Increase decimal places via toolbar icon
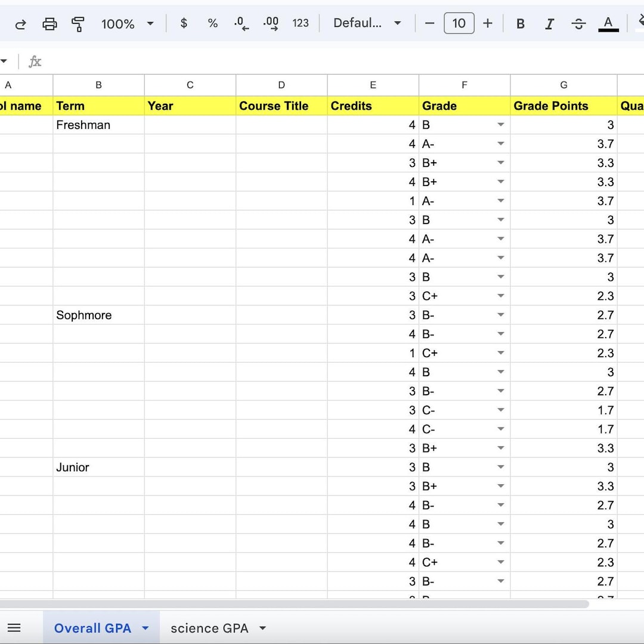Viewport: 644px width, 644px height. [x=271, y=24]
